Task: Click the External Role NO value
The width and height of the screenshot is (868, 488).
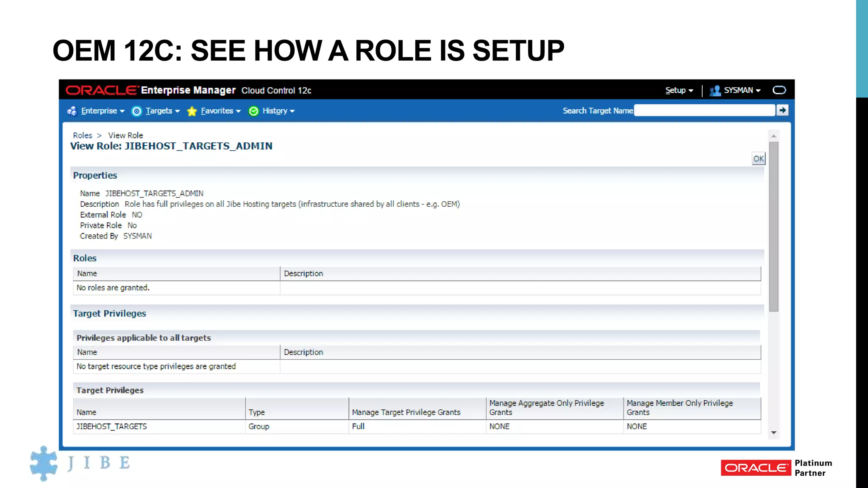Action: click(x=137, y=215)
